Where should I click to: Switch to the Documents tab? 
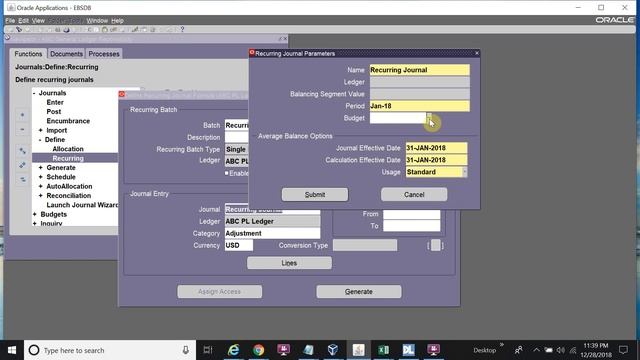(x=66, y=54)
